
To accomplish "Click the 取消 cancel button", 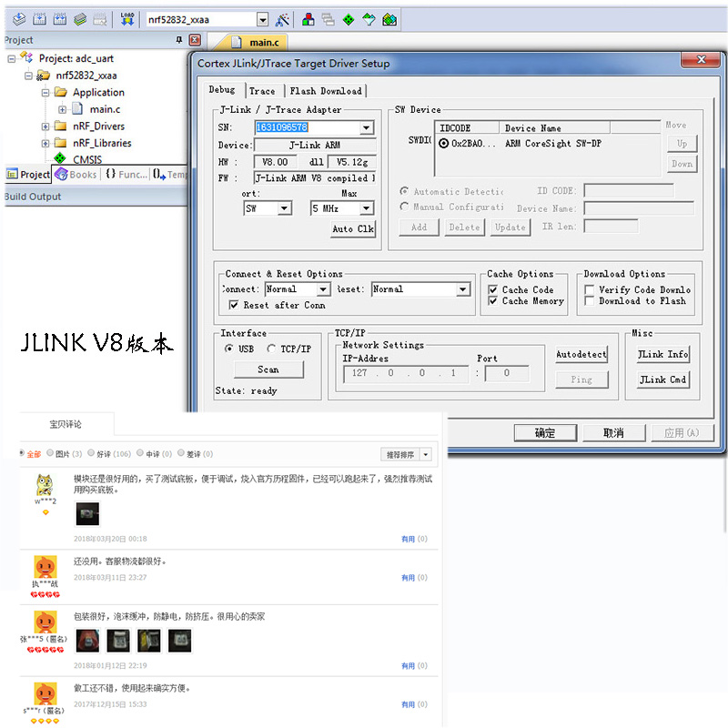I will (613, 433).
